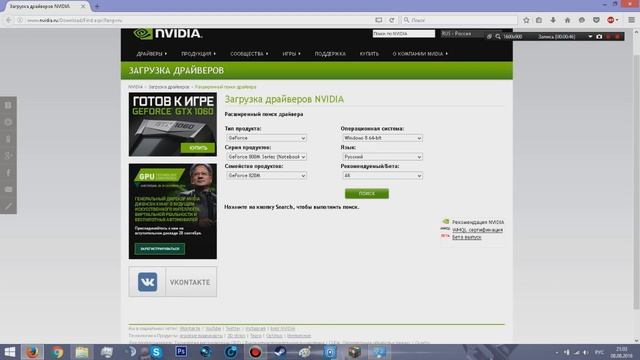Click the Facebook icon in the left share sidebar
Image resolution: width=640 pixels, height=360 pixels.
click(x=8, y=173)
